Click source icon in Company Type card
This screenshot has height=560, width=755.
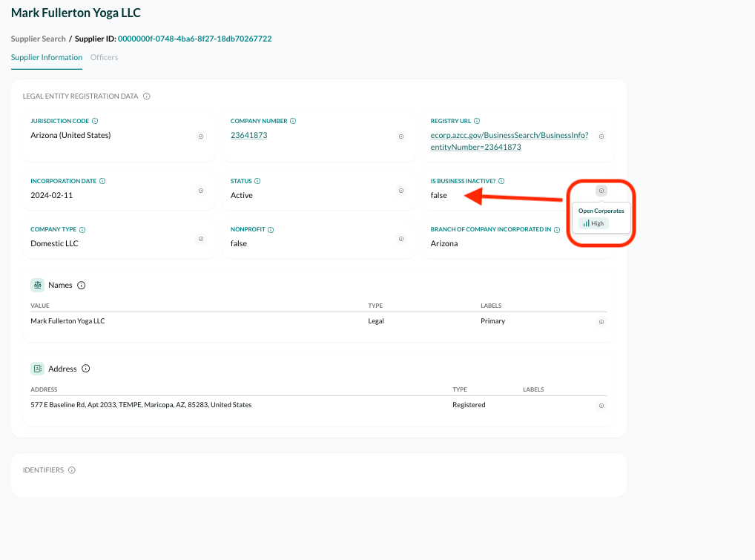click(x=201, y=239)
